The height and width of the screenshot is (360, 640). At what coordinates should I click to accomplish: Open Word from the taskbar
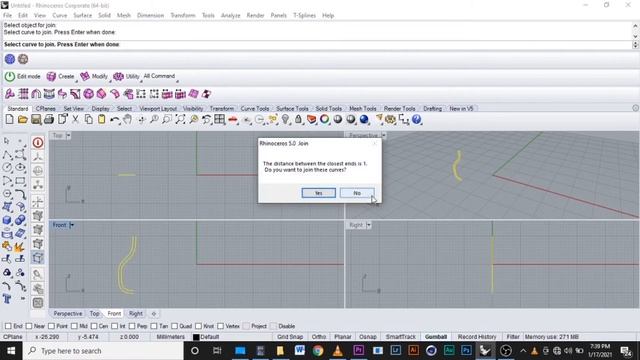300,351
